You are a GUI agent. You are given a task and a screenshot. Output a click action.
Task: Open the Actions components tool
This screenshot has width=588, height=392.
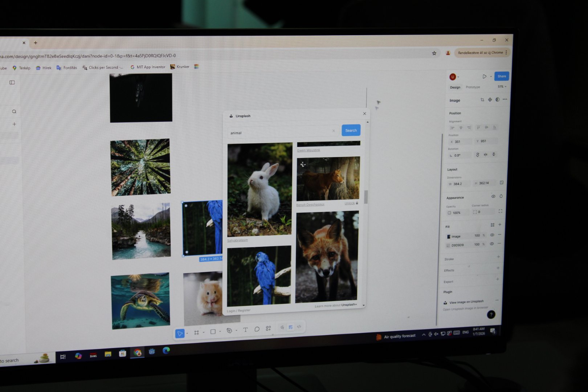[268, 328]
